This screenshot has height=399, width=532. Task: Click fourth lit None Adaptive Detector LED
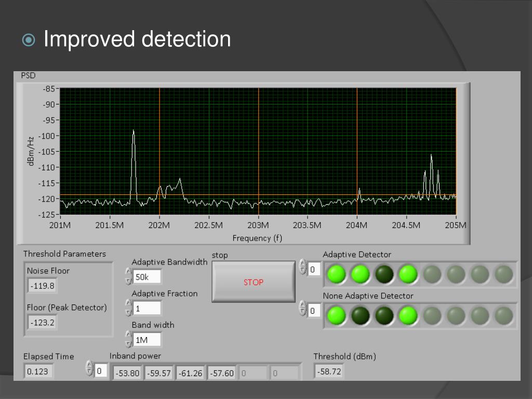408,315
